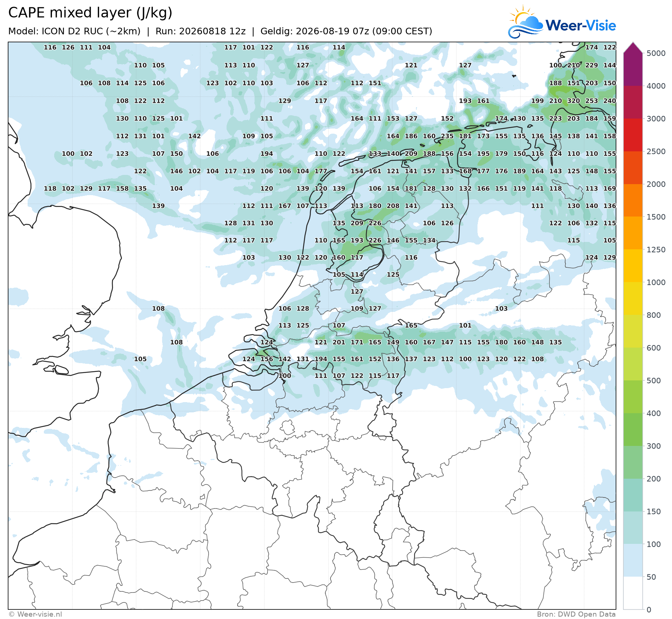This screenshot has width=672, height=619.
Task: Select the dark red 3000-4000 color band
Action: coord(633,102)
